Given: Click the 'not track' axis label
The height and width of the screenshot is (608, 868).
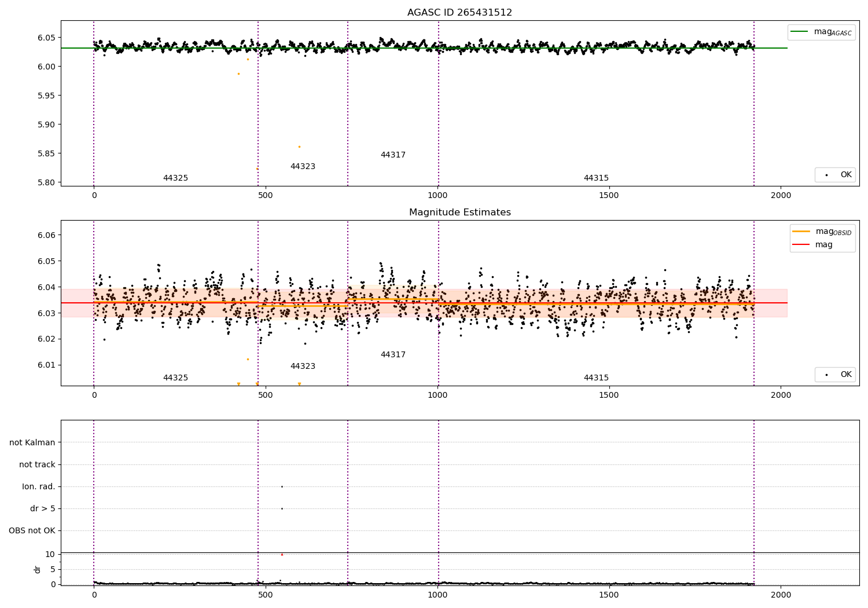Looking at the screenshot, I should [x=37, y=464].
